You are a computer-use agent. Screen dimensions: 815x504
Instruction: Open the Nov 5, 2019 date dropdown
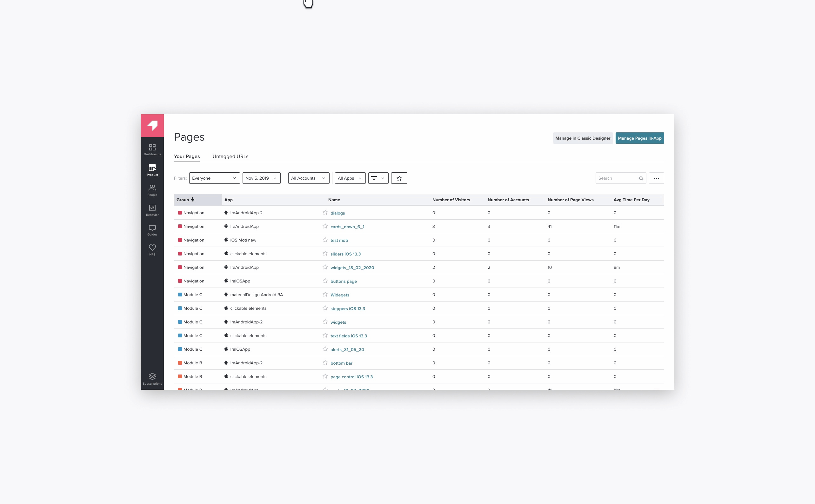click(261, 178)
